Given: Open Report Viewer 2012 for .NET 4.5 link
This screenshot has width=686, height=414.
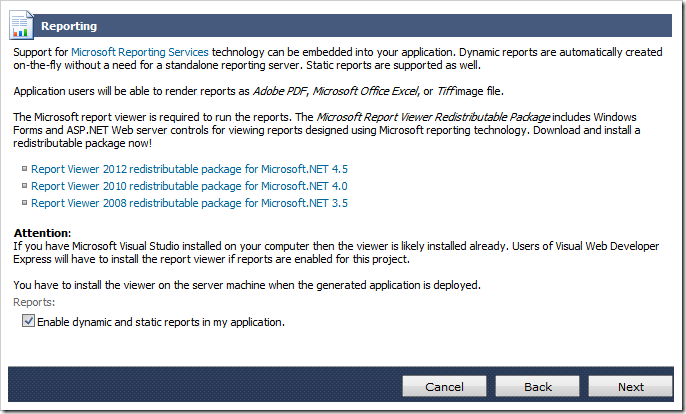Looking at the screenshot, I should coord(189,169).
